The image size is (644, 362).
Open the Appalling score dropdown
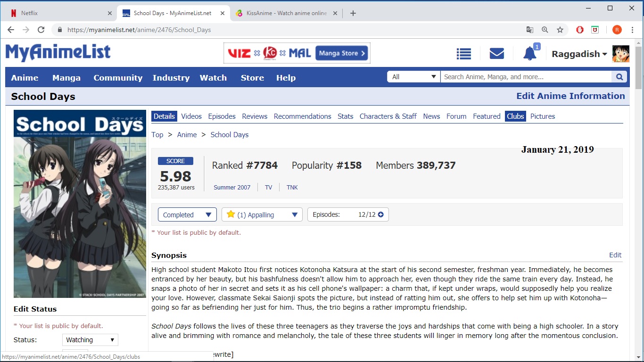(262, 214)
